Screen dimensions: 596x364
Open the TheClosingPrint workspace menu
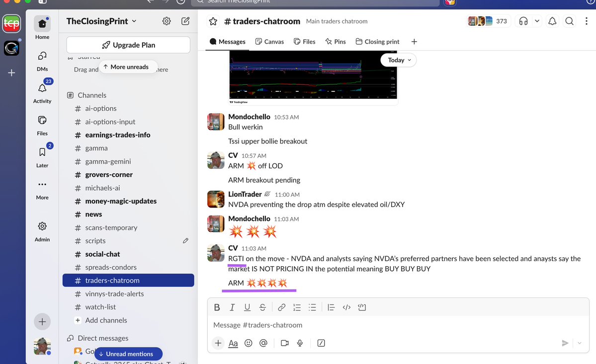(101, 21)
